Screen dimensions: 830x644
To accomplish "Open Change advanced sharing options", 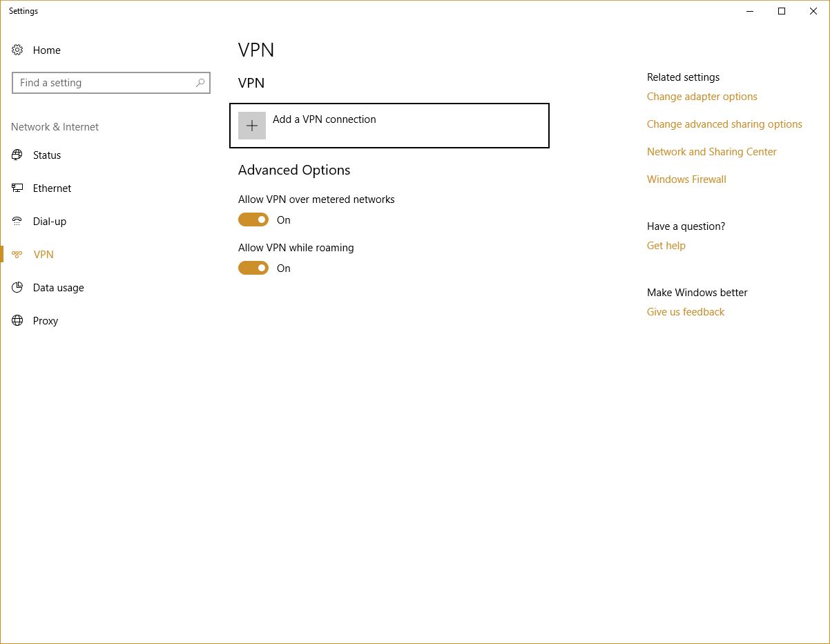I will pyautogui.click(x=724, y=124).
